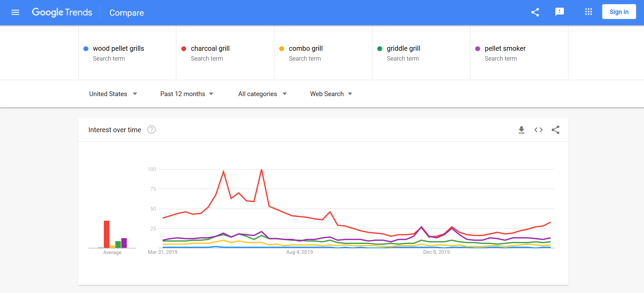The image size is (644, 293).
Task: Click the red average bar
Action: [107, 234]
